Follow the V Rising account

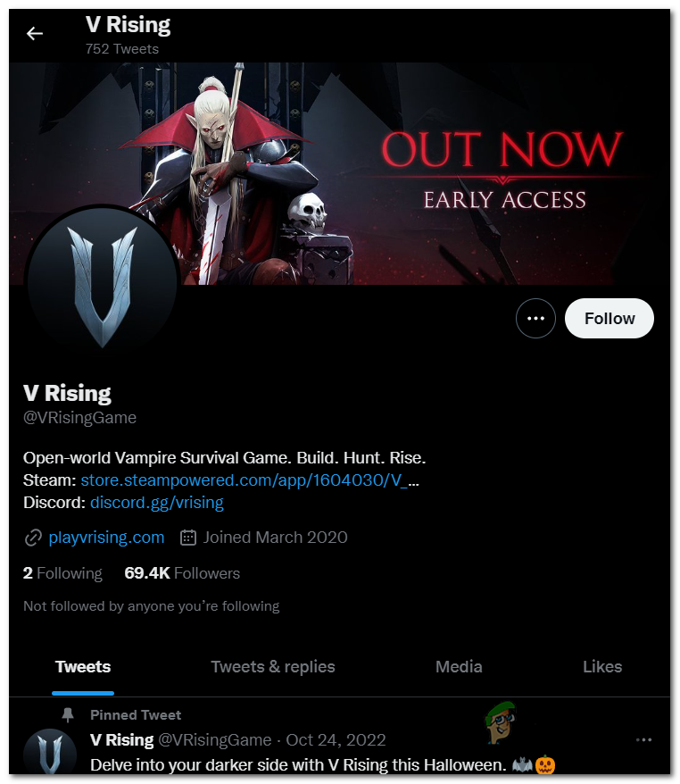point(609,319)
